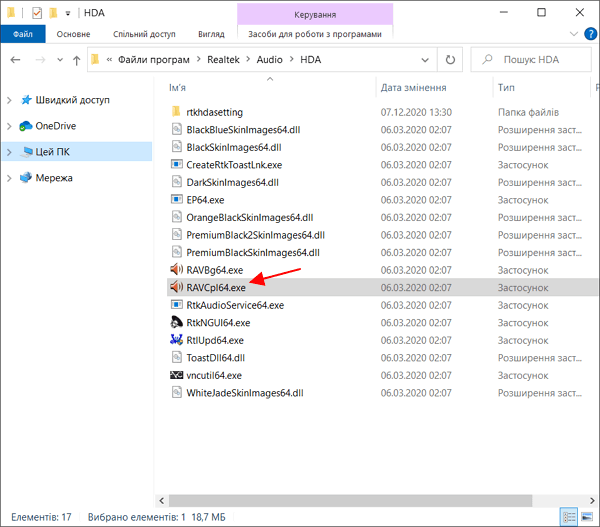Click the RAVBg64.exe speaker icon
Viewport: 600px width, 527px height.
point(176,269)
